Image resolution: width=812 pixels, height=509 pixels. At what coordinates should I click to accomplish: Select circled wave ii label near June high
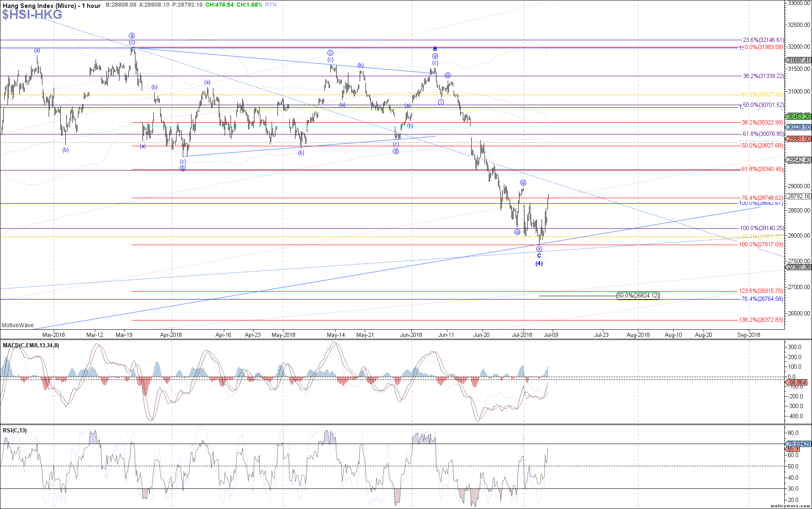click(448, 75)
